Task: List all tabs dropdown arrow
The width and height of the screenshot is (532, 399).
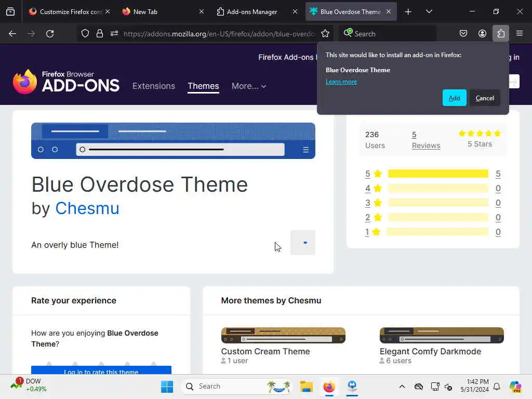Action: (x=429, y=11)
